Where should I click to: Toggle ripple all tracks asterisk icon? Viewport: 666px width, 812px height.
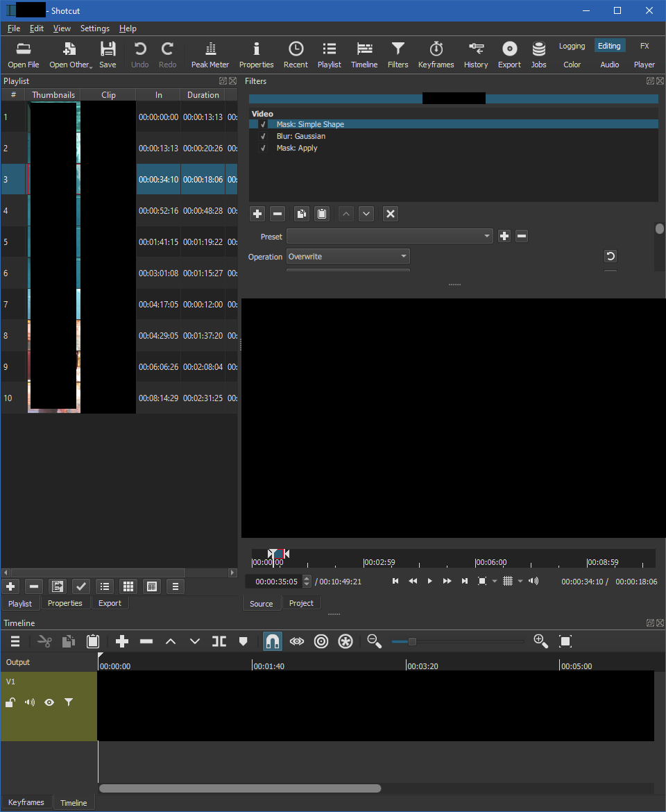[345, 642]
